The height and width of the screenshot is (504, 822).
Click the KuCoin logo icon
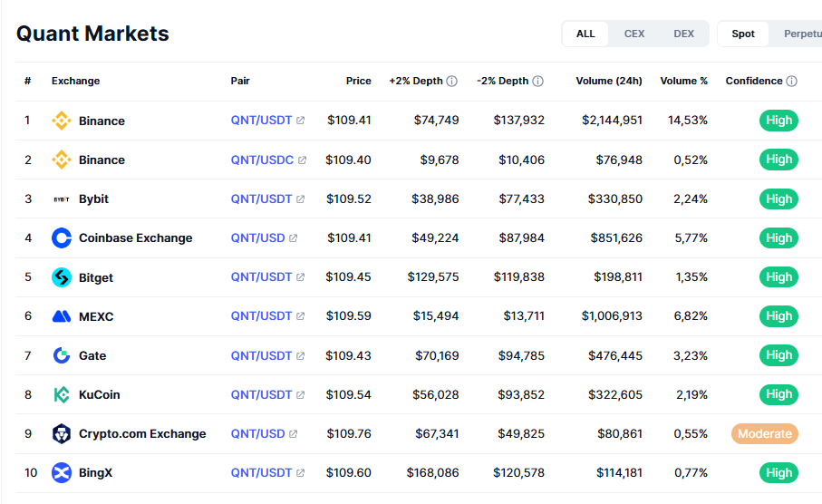click(x=62, y=394)
